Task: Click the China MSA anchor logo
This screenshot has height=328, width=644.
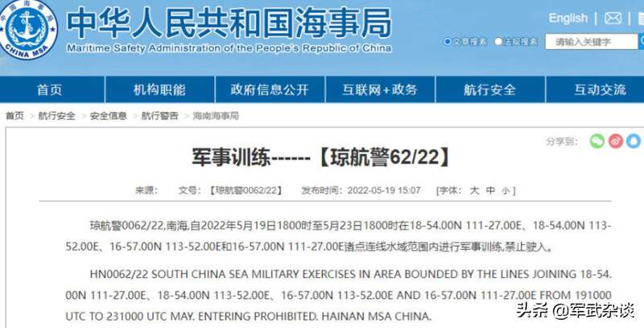Action: 27,29
